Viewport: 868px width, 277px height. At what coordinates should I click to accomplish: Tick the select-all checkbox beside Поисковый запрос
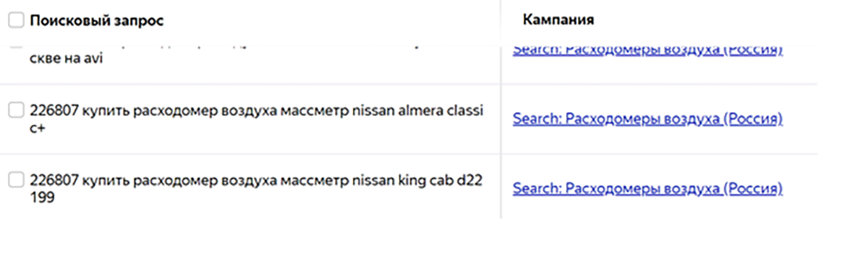coord(16,20)
